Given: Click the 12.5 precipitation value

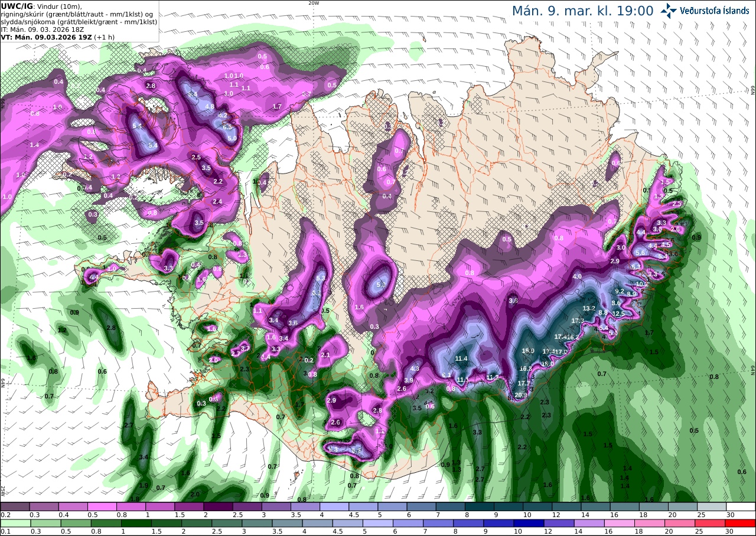Looking at the screenshot, I should (618, 313).
